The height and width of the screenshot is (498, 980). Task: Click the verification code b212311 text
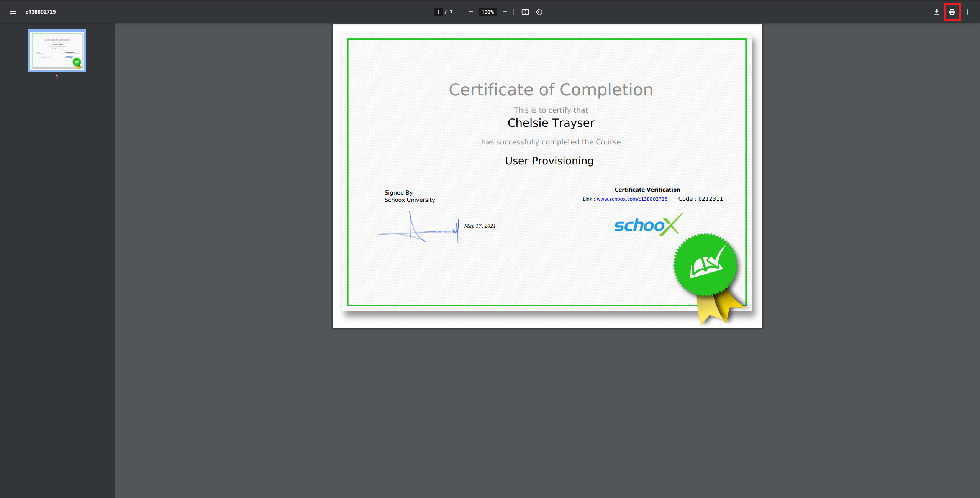(x=710, y=199)
